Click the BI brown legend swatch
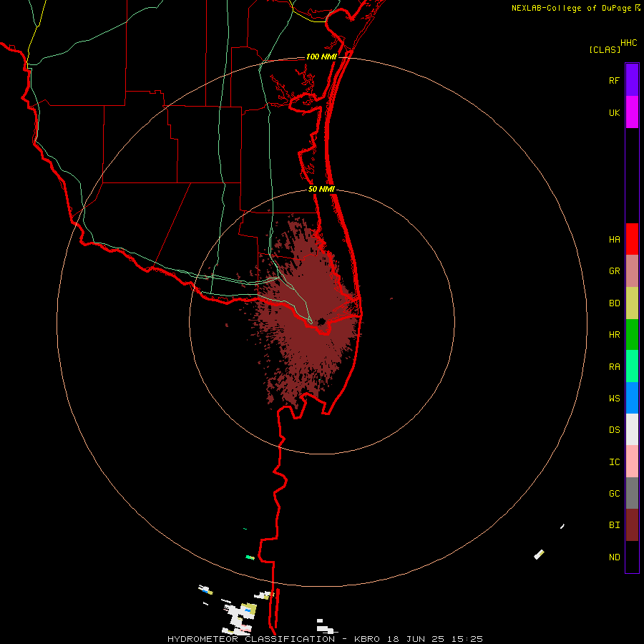 pyautogui.click(x=632, y=525)
